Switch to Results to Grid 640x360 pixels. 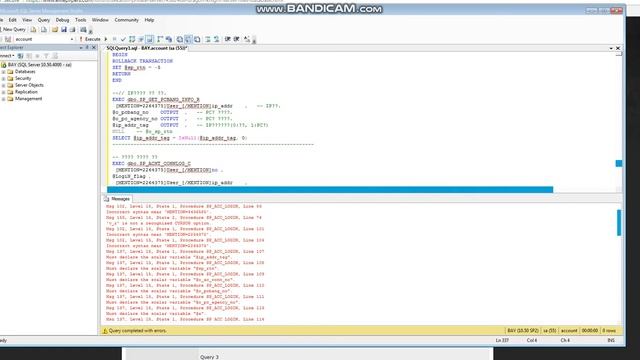click(188, 39)
